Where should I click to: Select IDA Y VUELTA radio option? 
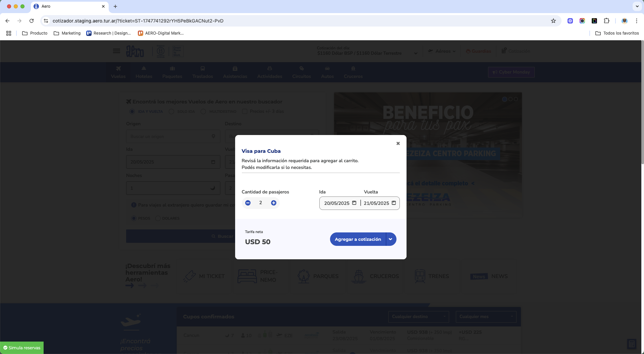point(132,112)
